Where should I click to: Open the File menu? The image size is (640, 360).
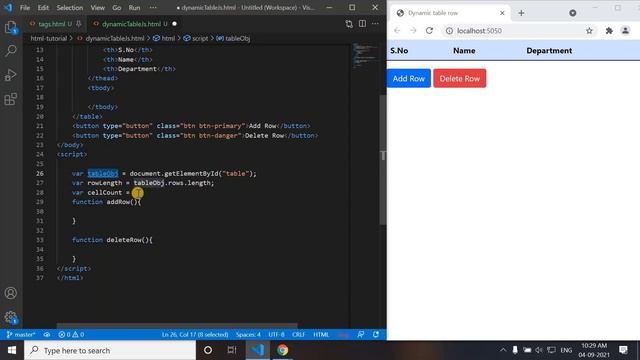pos(25,7)
